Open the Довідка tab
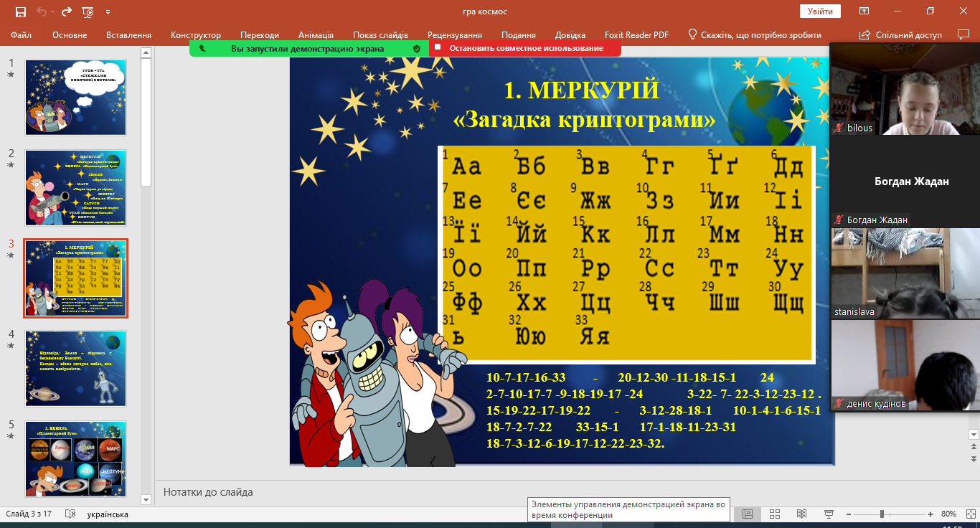This screenshot has height=528, width=980. click(x=570, y=35)
